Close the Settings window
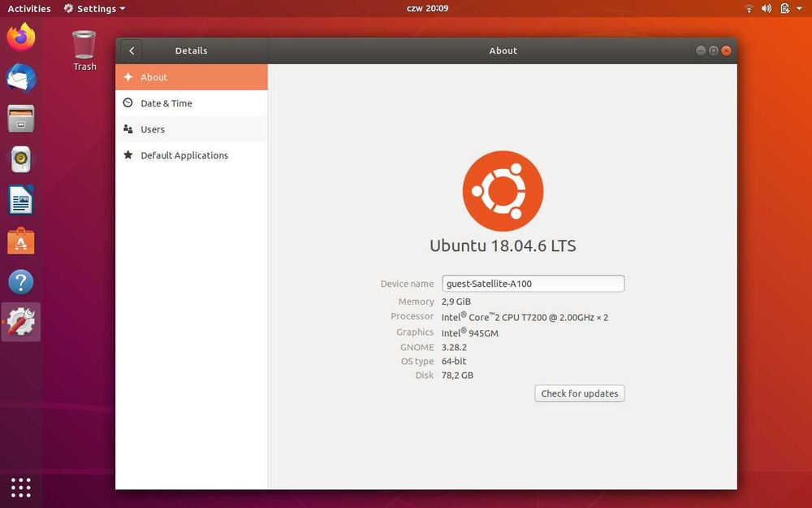Screen dimensions: 812x508 (727, 50)
